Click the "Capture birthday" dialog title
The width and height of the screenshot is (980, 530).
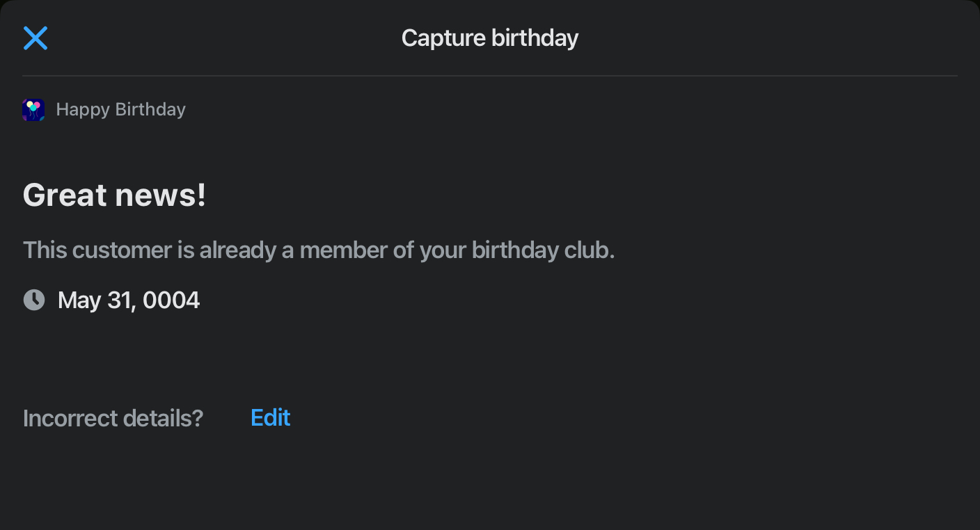(489, 38)
